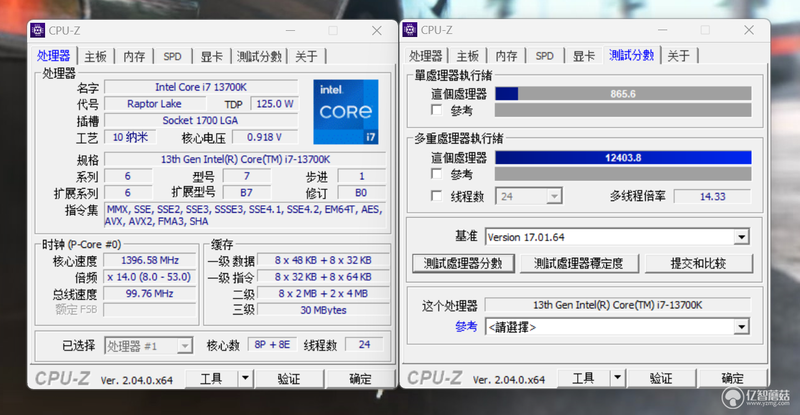This screenshot has height=415, width=800.
Task: Click 规格 field 13th Gen Intel Core i7-13700K
Action: pyautogui.click(x=245, y=159)
